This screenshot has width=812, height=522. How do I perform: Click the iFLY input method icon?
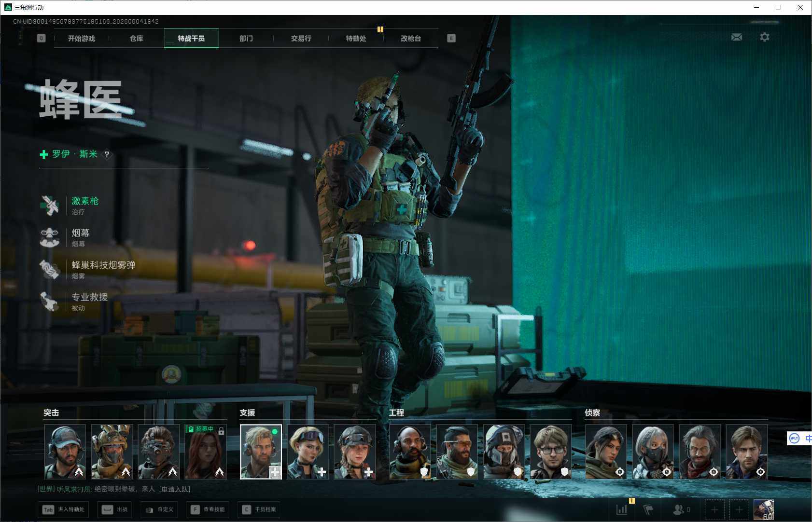[x=794, y=439]
